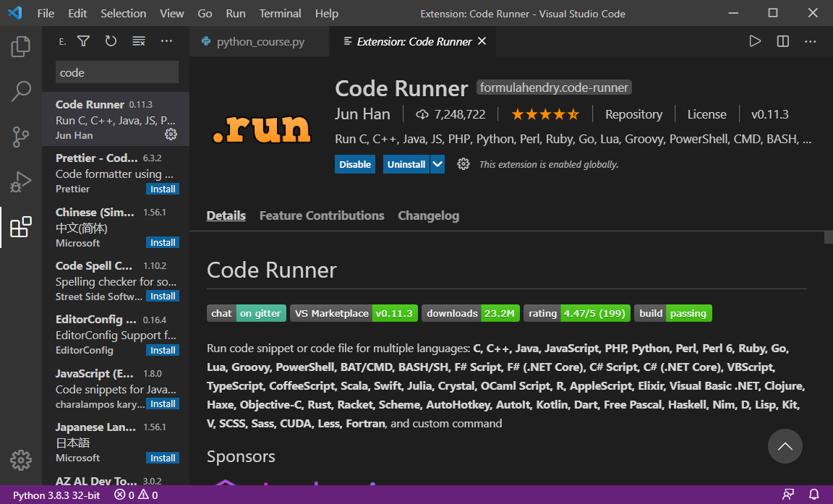Open the License link

(x=706, y=114)
